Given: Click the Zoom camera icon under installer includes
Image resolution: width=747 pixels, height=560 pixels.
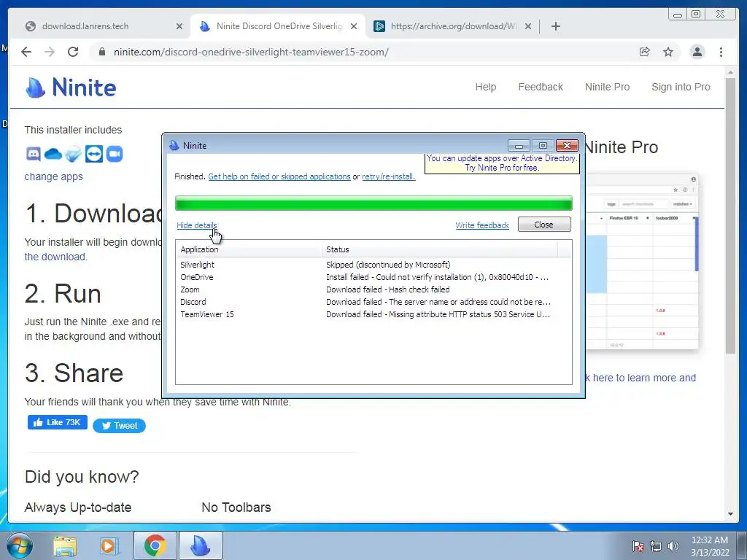Looking at the screenshot, I should coord(115,154).
